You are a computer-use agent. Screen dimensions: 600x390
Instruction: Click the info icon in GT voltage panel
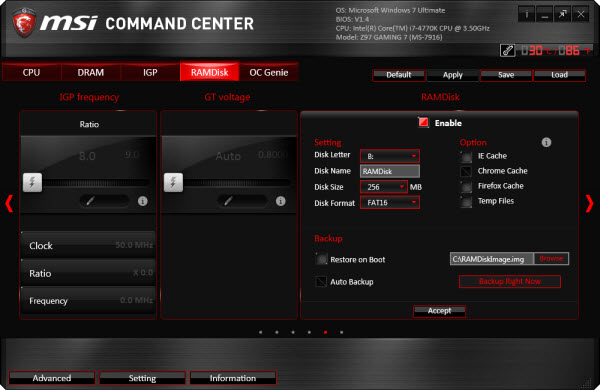coord(280,201)
